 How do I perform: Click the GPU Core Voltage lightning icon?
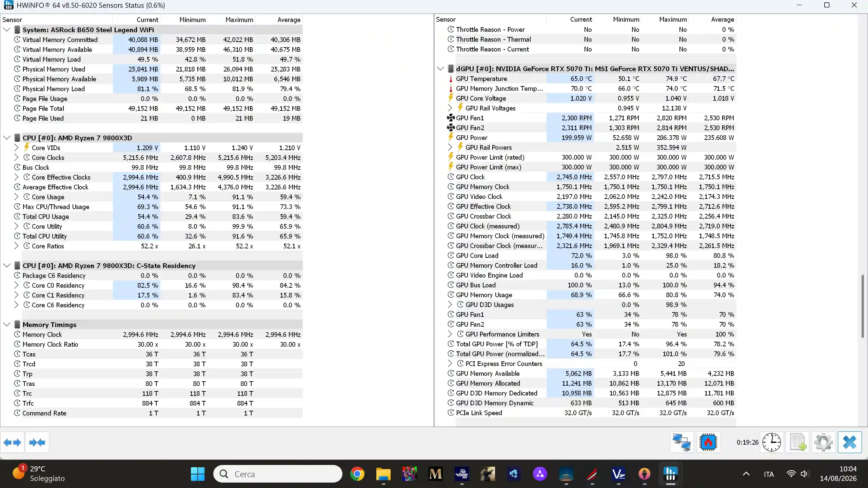pyautogui.click(x=451, y=98)
